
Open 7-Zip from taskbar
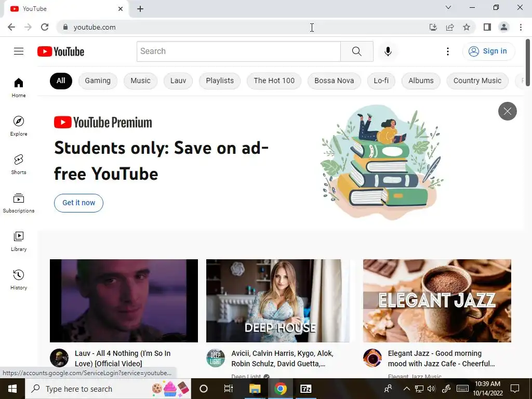pyautogui.click(x=305, y=389)
